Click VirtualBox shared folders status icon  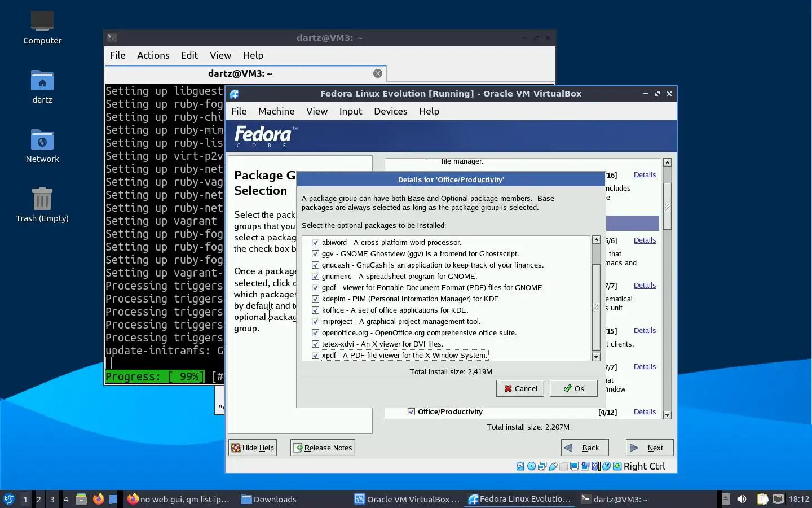[x=563, y=466]
